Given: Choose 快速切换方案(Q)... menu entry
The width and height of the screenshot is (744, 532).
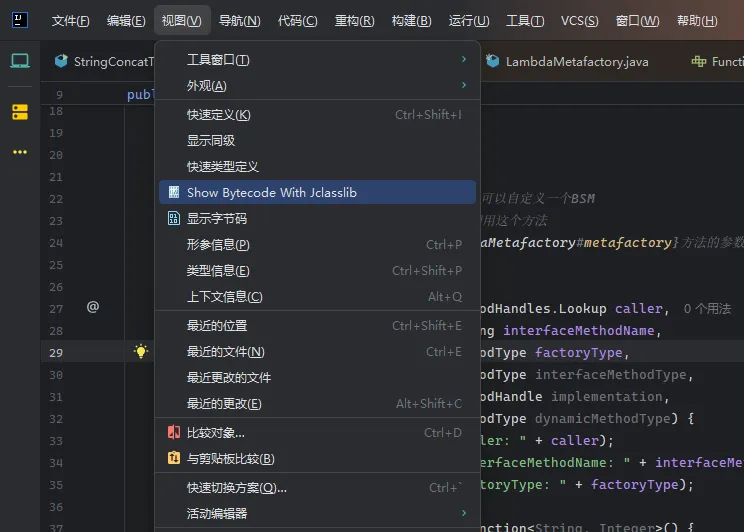Looking at the screenshot, I should point(317,487).
